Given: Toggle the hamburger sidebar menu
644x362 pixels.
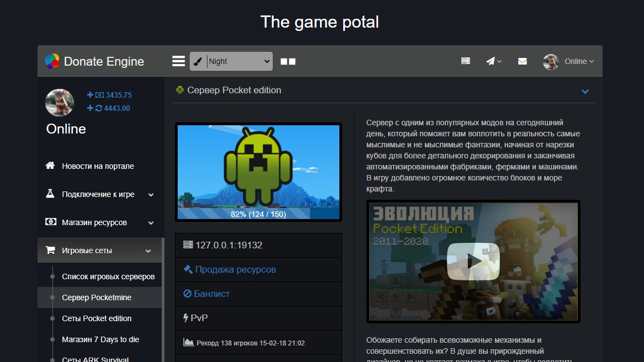Looking at the screenshot, I should click(x=178, y=61).
